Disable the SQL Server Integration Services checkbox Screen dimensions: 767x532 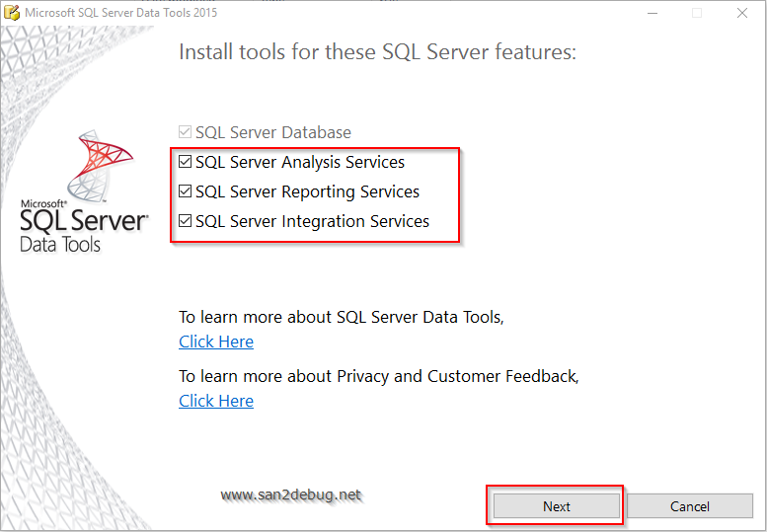(186, 221)
